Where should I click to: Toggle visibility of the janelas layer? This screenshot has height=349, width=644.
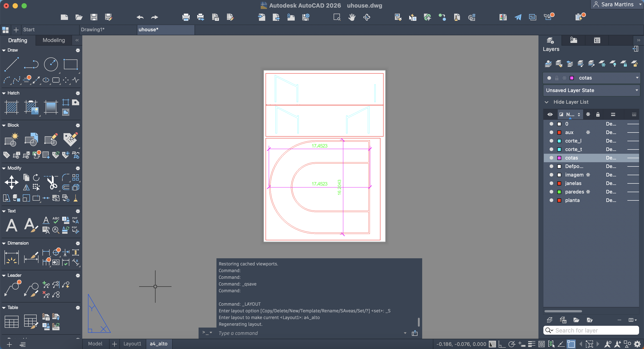point(551,183)
